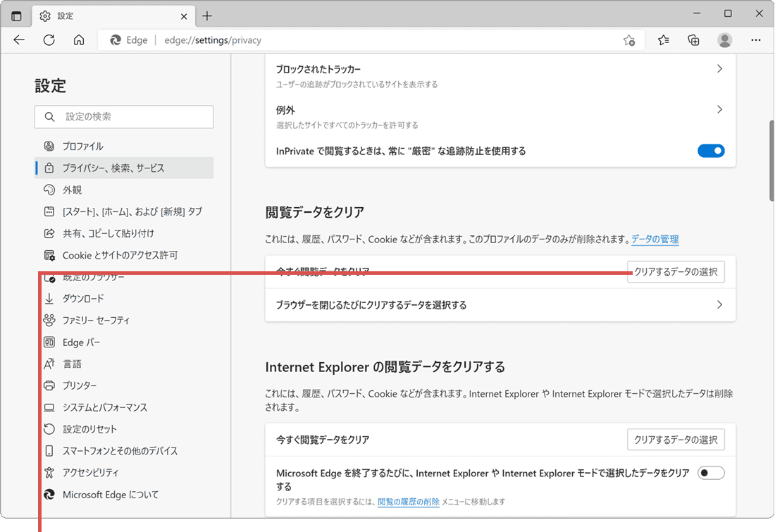Click the スマートフォンとその他のデバイス phone icon
This screenshot has height=532, width=775.
(x=49, y=450)
